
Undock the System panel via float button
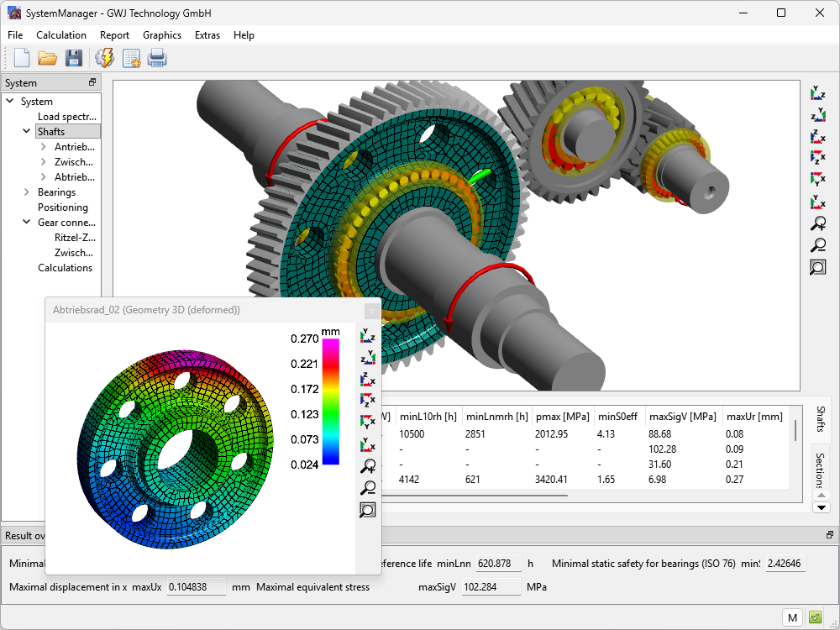[92, 82]
